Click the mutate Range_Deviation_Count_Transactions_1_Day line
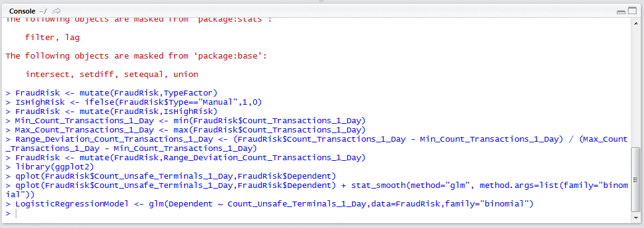Image resolution: width=644 pixels, height=228 pixels. (x=185, y=158)
